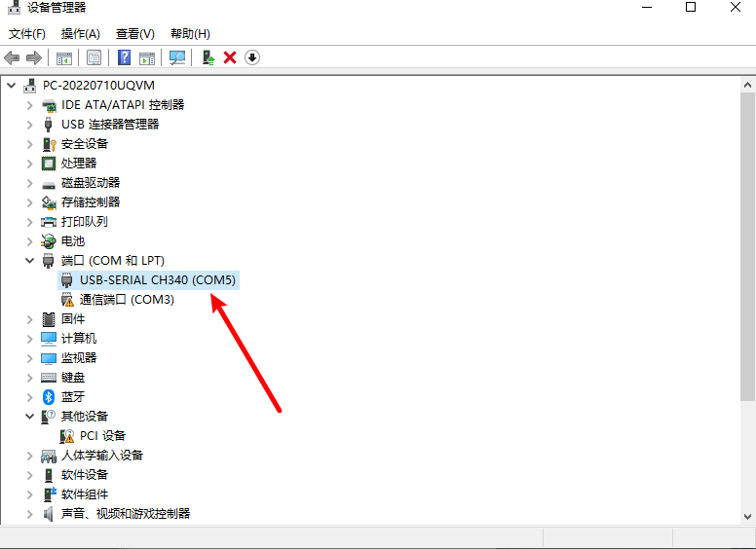Click the Update device driver toolbar icon
The image size is (756, 549).
[208, 57]
